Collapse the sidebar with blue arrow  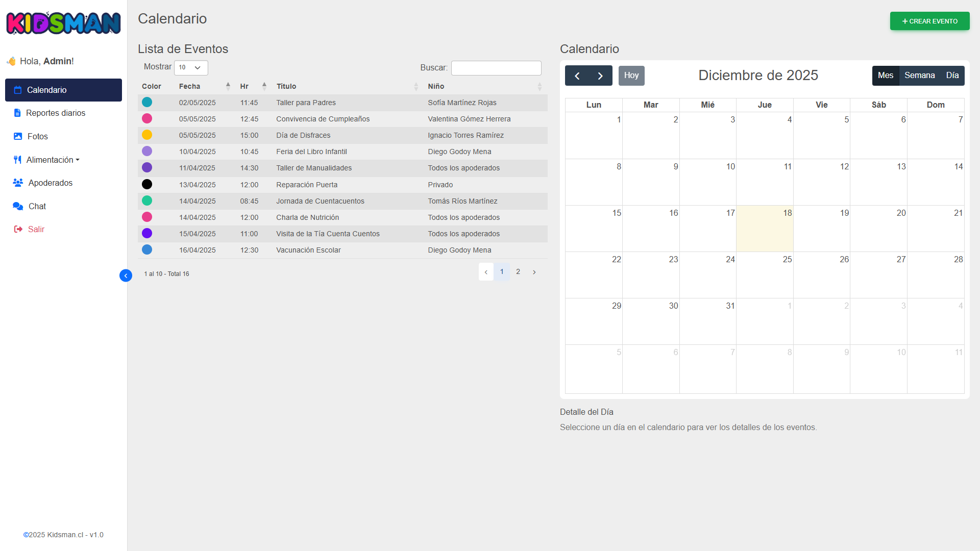[x=126, y=275]
